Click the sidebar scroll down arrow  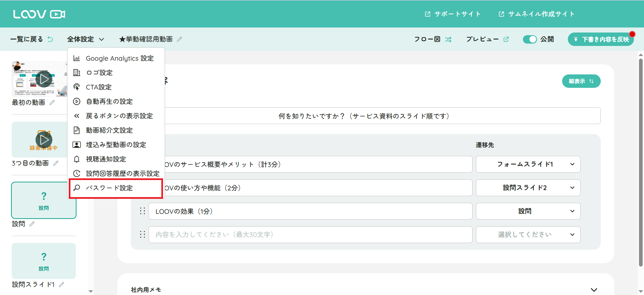(91, 292)
